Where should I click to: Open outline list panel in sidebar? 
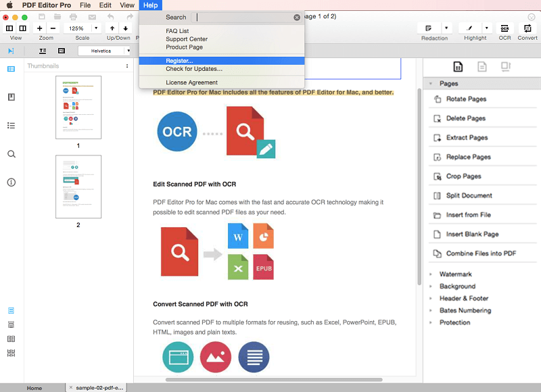[x=11, y=126]
